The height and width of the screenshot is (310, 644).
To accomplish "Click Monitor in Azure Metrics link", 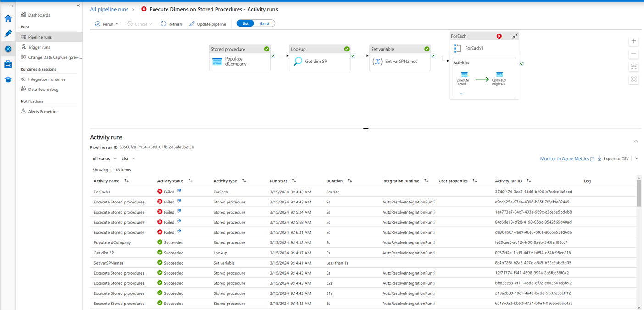I will (564, 159).
